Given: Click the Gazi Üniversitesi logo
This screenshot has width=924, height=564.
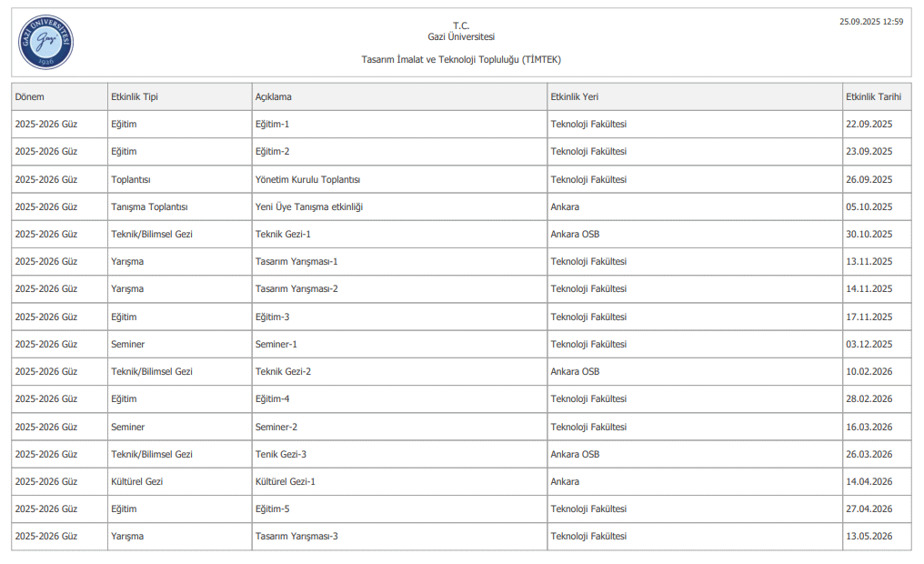Looking at the screenshot, I should pos(45,43).
